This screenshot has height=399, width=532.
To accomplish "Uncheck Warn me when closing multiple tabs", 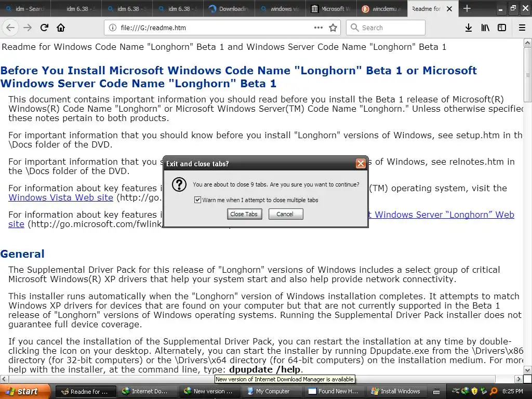I will pyautogui.click(x=197, y=200).
